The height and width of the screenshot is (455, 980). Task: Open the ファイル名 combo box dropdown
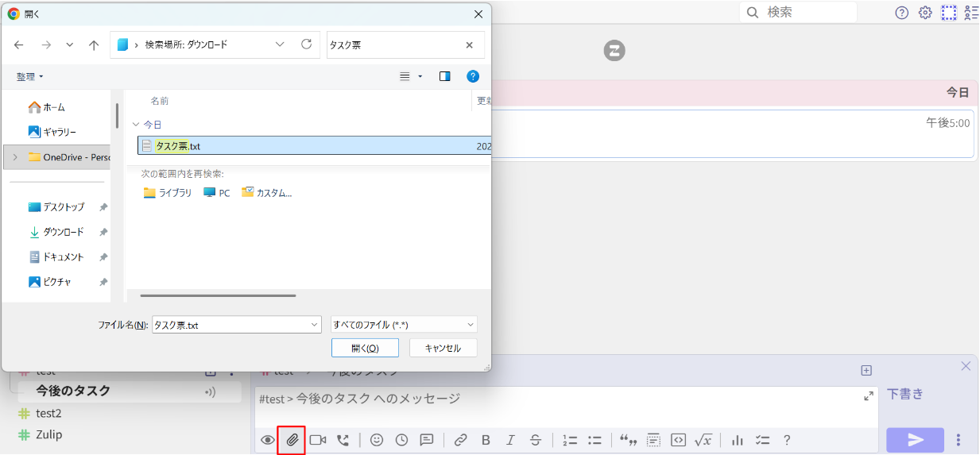click(315, 325)
